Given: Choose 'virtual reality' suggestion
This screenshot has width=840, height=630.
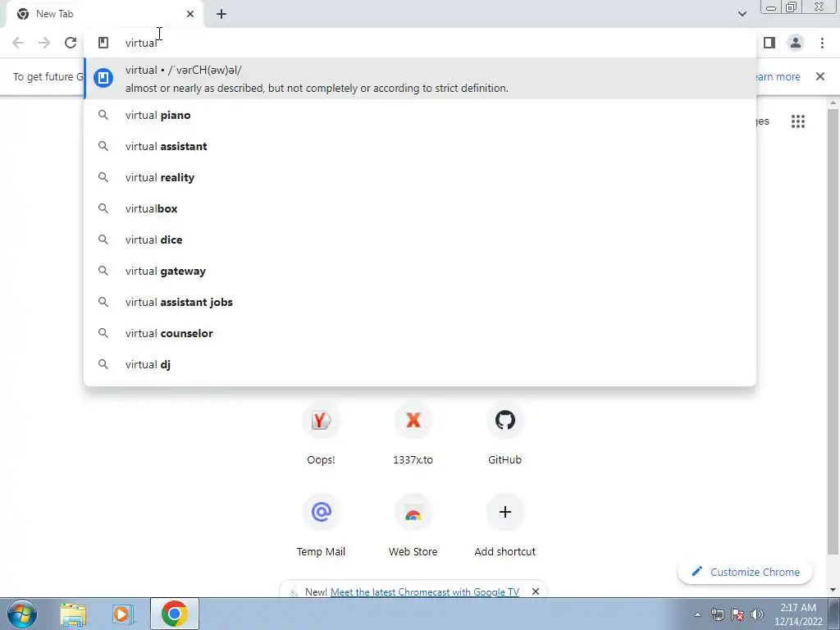Looking at the screenshot, I should (420, 177).
